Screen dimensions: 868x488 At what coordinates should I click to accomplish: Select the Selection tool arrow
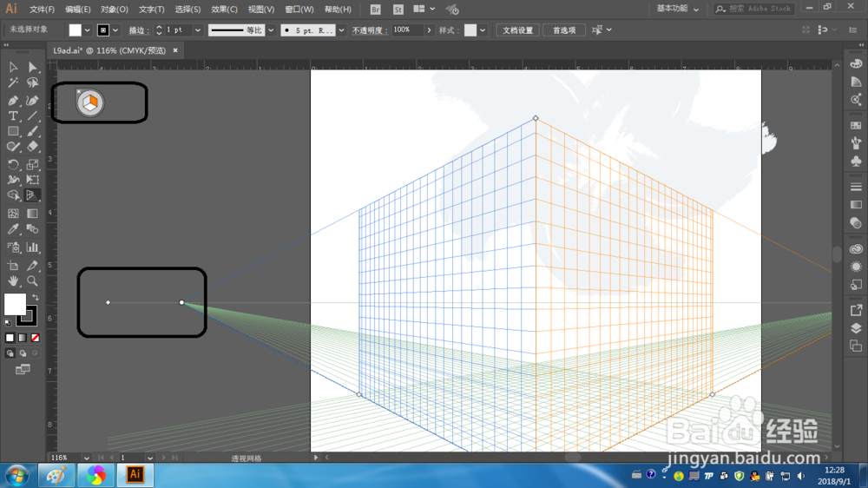[x=13, y=67]
